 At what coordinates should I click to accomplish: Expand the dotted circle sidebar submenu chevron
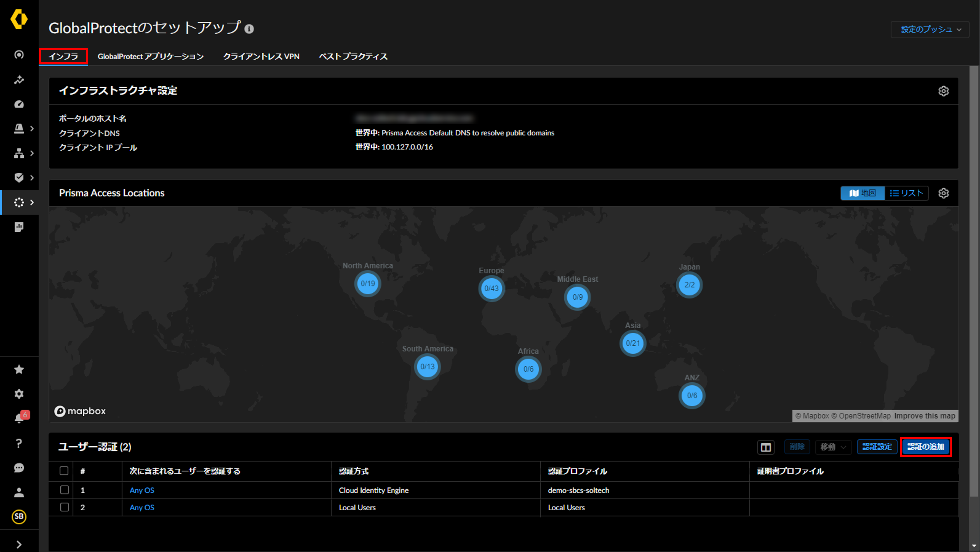32,202
